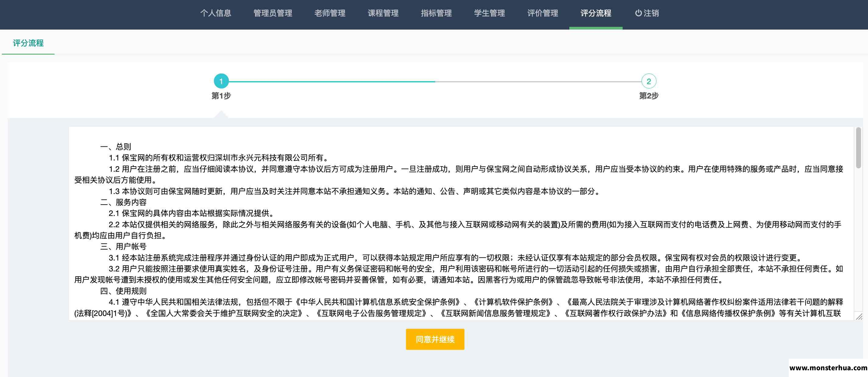Click the 注销 logout power icon

click(638, 13)
